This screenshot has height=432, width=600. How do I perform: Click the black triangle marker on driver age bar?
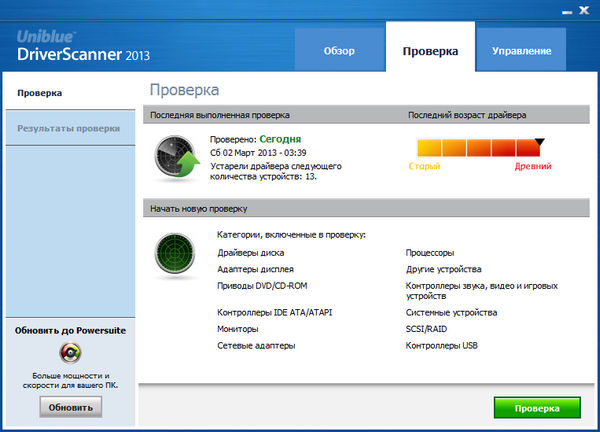540,142
